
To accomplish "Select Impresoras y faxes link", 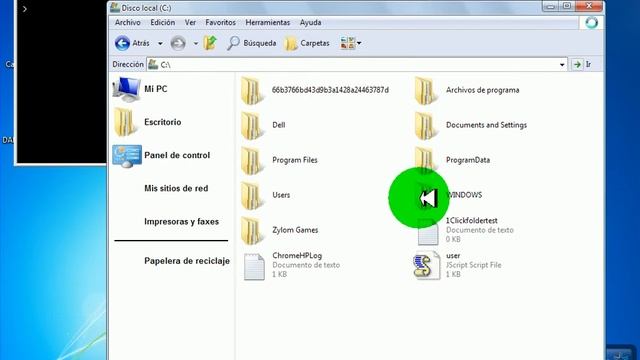I will pos(181,221).
